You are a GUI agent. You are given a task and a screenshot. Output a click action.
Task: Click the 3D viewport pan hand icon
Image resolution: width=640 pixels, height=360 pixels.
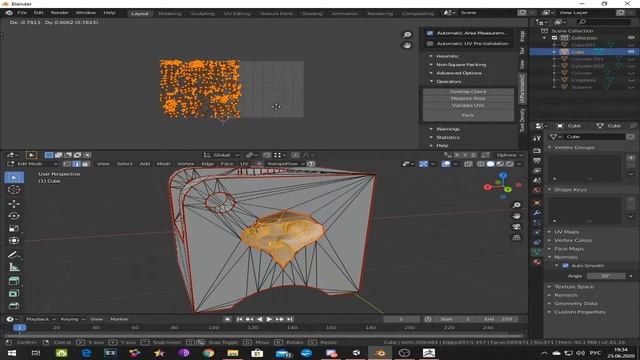[x=517, y=216]
